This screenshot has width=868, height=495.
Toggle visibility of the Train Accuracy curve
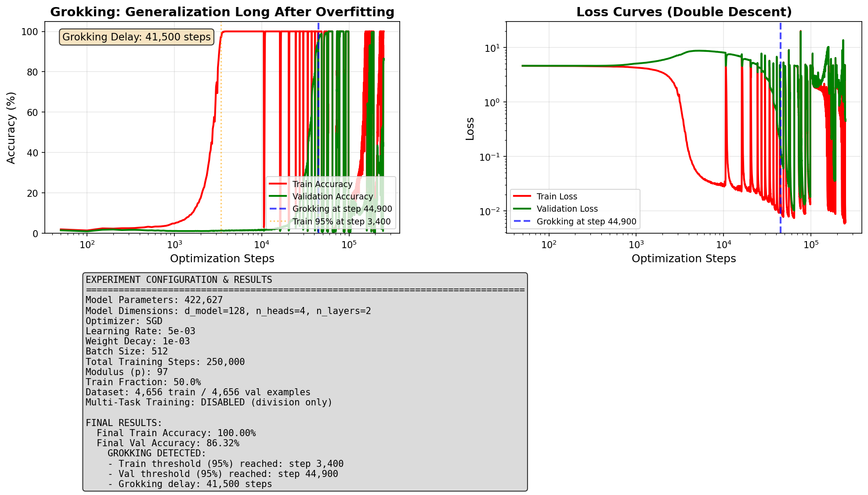tap(323, 184)
